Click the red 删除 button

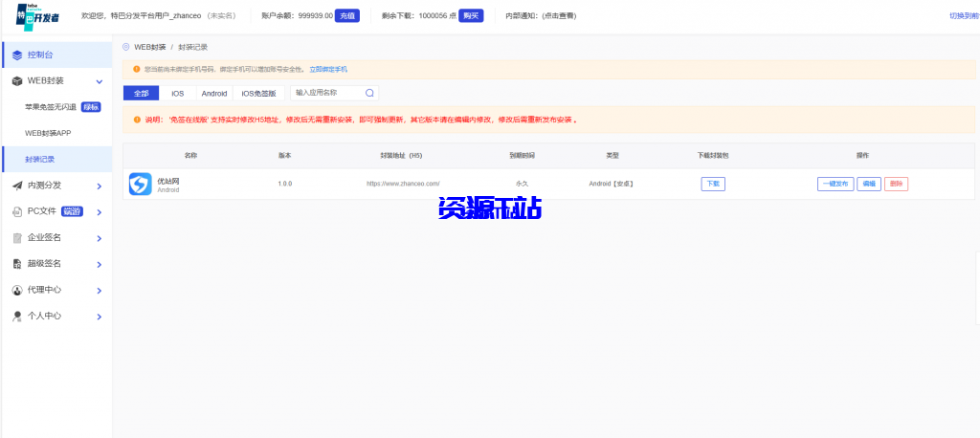click(896, 185)
